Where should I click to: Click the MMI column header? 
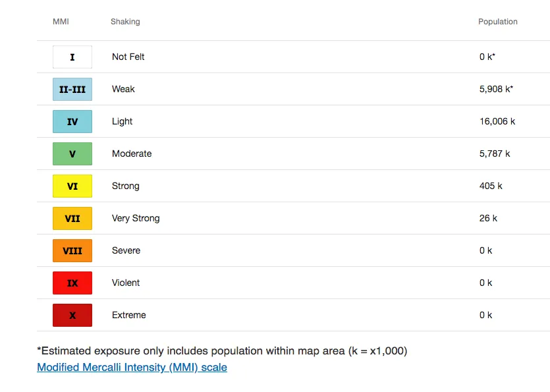[61, 22]
